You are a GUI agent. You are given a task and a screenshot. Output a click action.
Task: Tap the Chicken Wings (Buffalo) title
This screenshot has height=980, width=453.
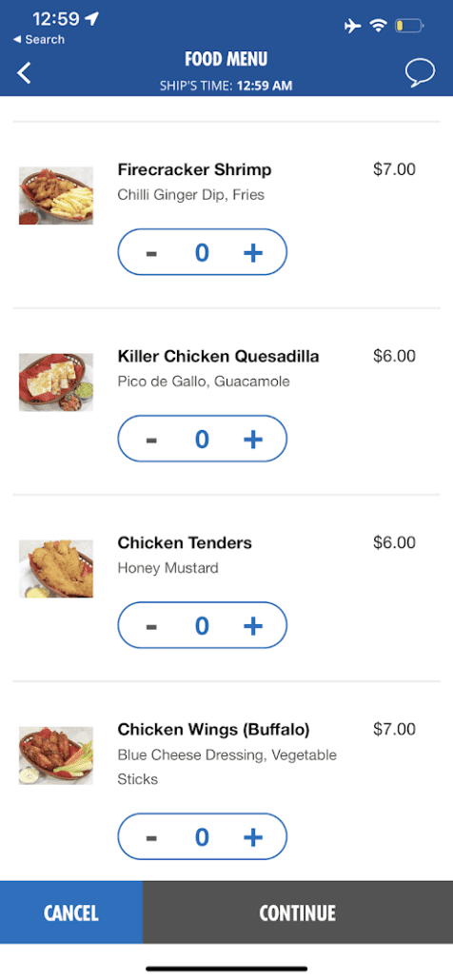coord(214,730)
